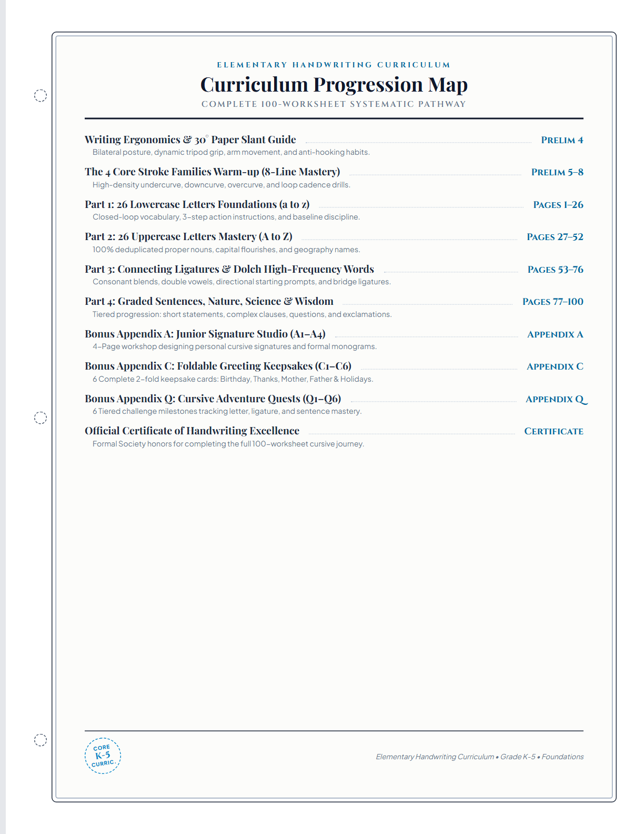Click the 'Pages 53–76' page reference

tap(556, 270)
